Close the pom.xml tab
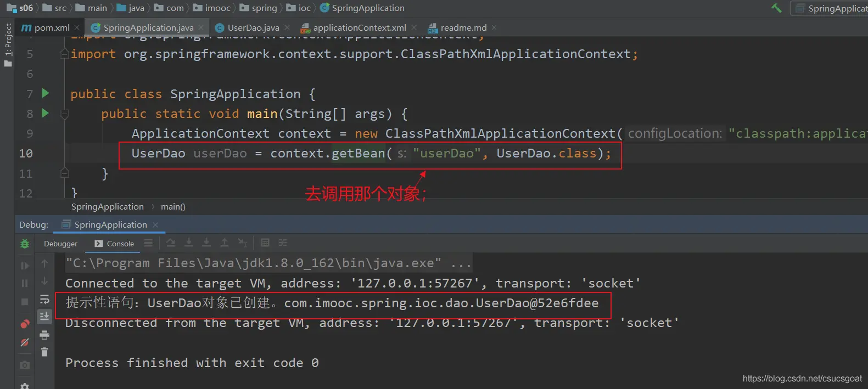868x389 pixels. [77, 27]
